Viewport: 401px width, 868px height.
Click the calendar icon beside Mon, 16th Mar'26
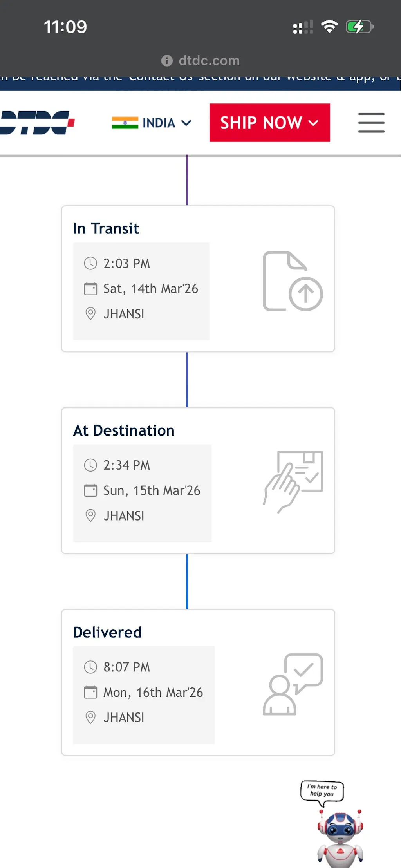pyautogui.click(x=90, y=692)
